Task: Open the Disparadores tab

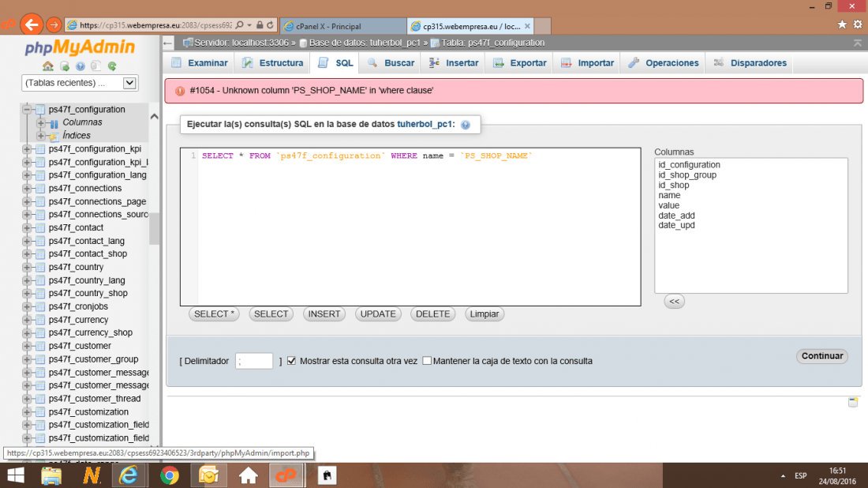Action: pos(750,63)
